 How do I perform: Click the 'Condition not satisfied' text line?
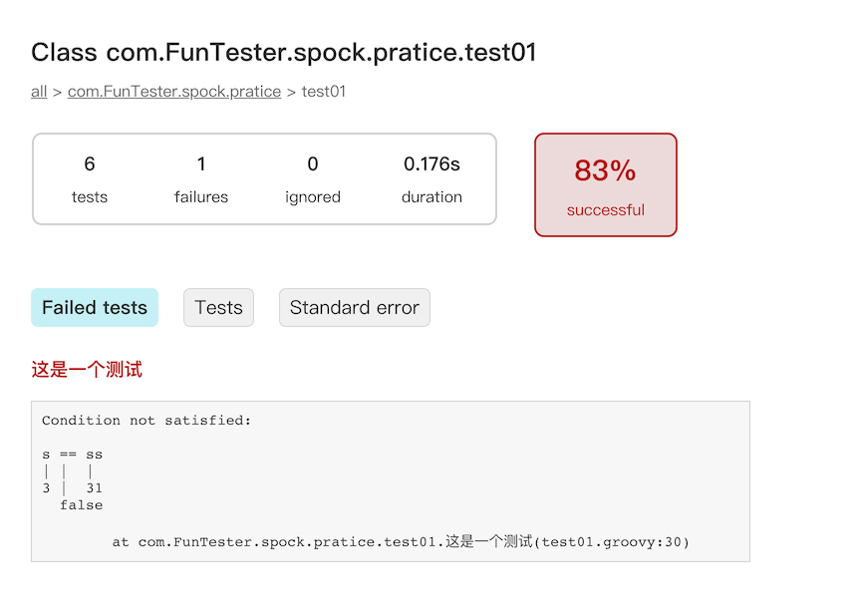coord(146,421)
